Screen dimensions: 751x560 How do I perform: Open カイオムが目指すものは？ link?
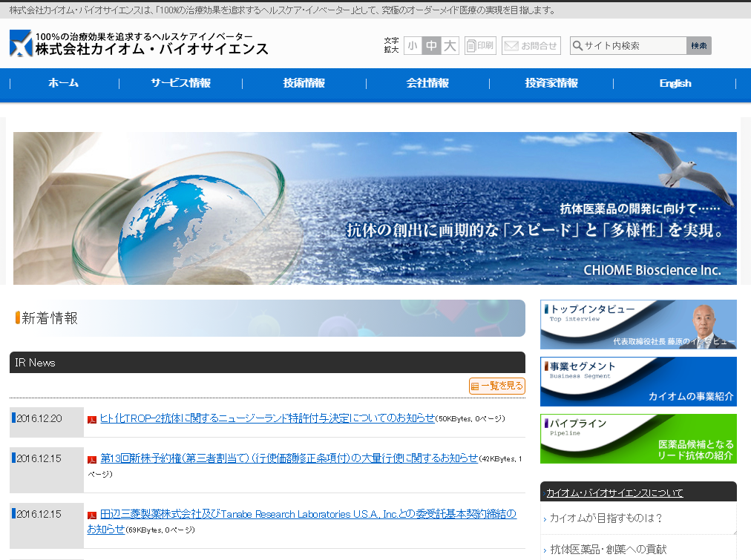tap(606, 518)
